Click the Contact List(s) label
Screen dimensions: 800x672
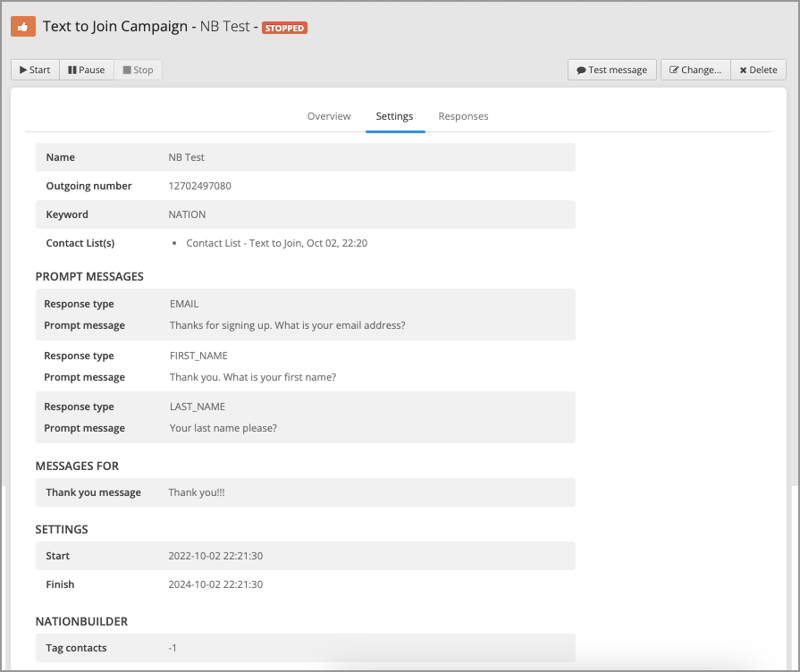click(x=80, y=243)
